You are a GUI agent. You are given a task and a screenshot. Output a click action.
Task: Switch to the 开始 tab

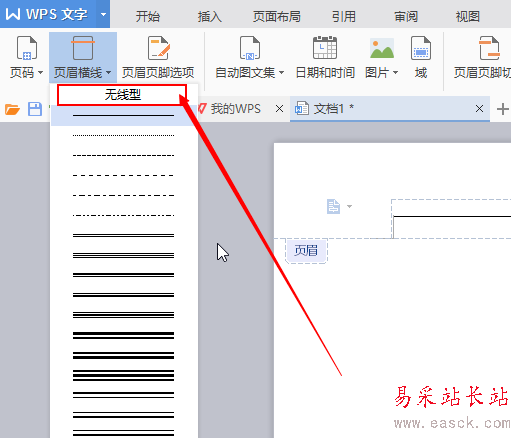(148, 16)
